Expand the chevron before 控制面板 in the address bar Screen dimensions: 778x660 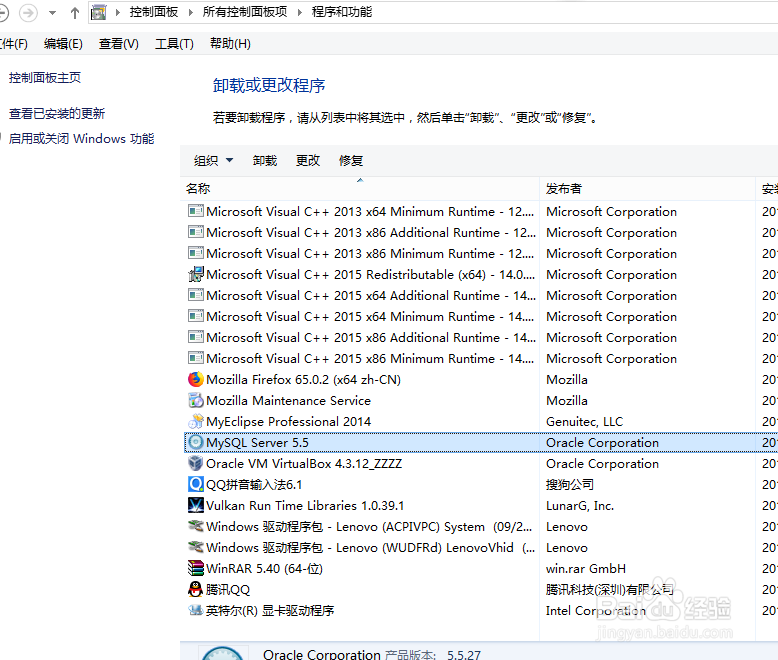[x=118, y=12]
